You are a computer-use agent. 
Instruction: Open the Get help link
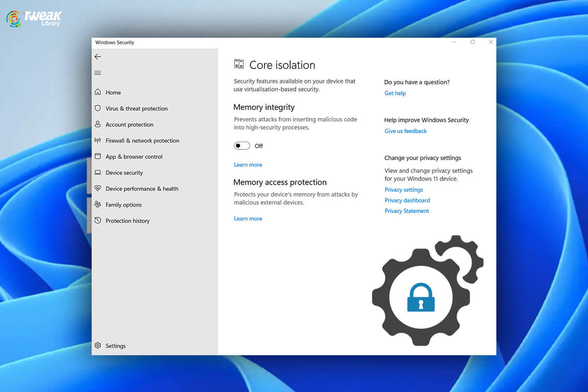395,93
